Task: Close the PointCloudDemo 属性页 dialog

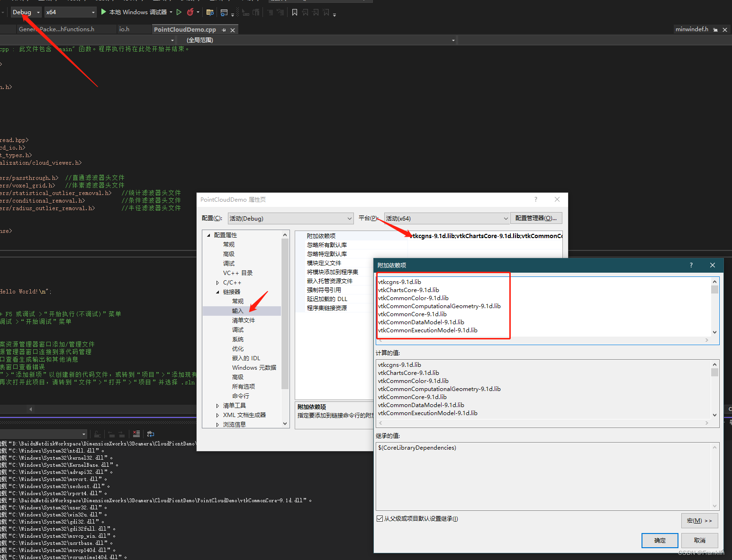Action: point(557,199)
